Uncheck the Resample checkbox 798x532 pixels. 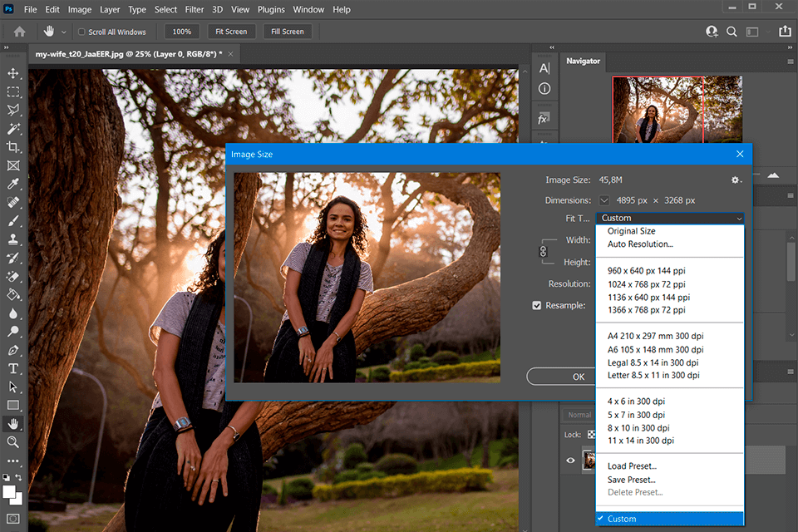(536, 305)
